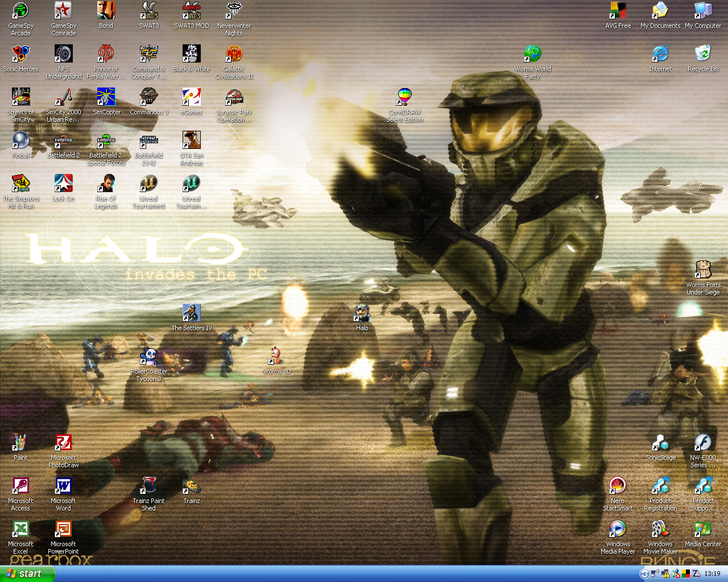Select the My Computer icon
The width and height of the screenshot is (728, 582).
point(703,15)
